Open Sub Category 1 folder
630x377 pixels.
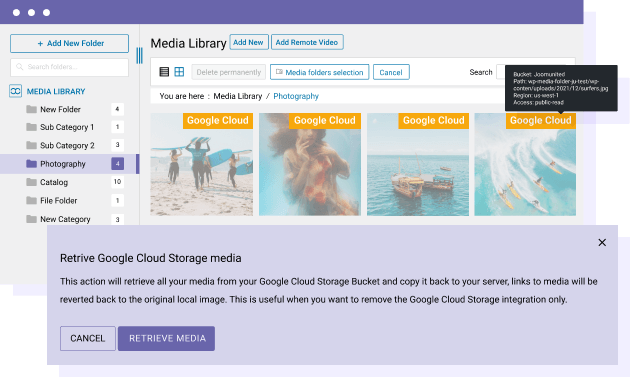[67, 127]
